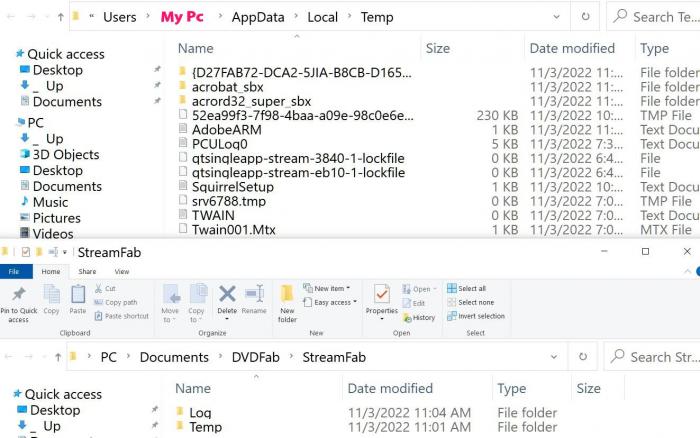Screen dimensions: 700x438
Task: Expand address history in Temp window
Action: coord(556,17)
